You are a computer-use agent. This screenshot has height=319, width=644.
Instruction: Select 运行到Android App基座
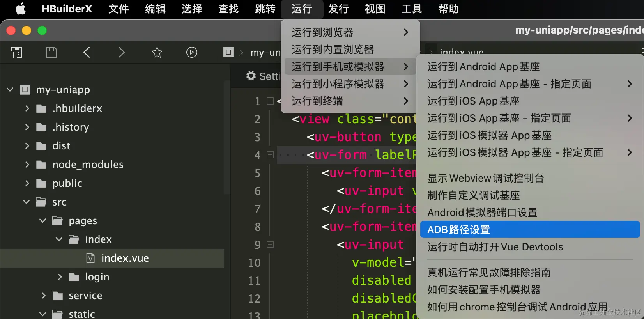click(530, 67)
